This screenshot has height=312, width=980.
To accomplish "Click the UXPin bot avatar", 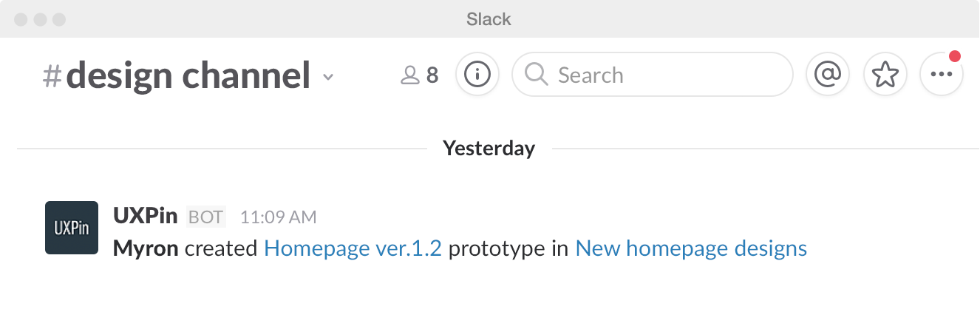I will coord(72,228).
